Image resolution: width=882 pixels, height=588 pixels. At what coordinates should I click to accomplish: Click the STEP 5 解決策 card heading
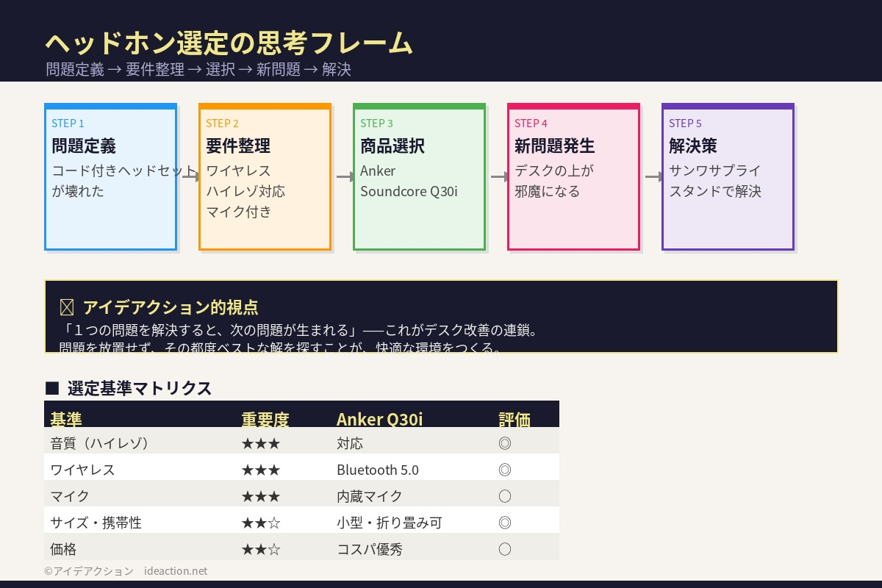(x=692, y=146)
